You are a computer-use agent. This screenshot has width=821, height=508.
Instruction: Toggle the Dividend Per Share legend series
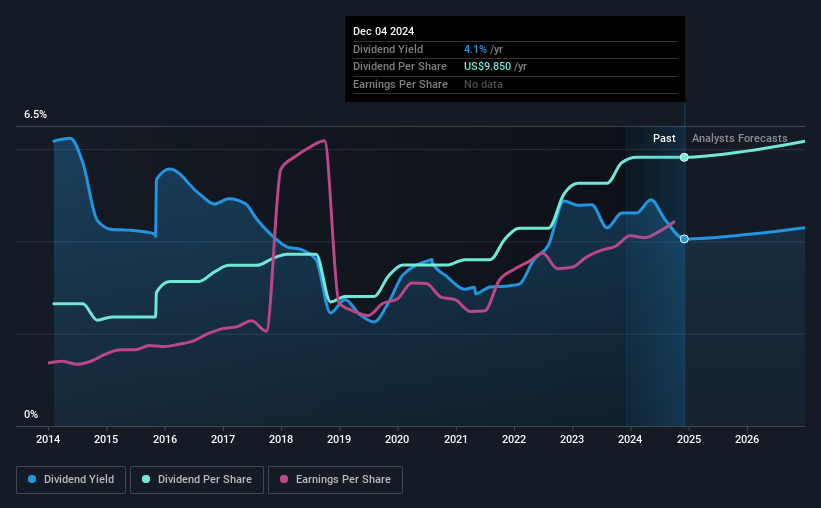pyautogui.click(x=197, y=480)
